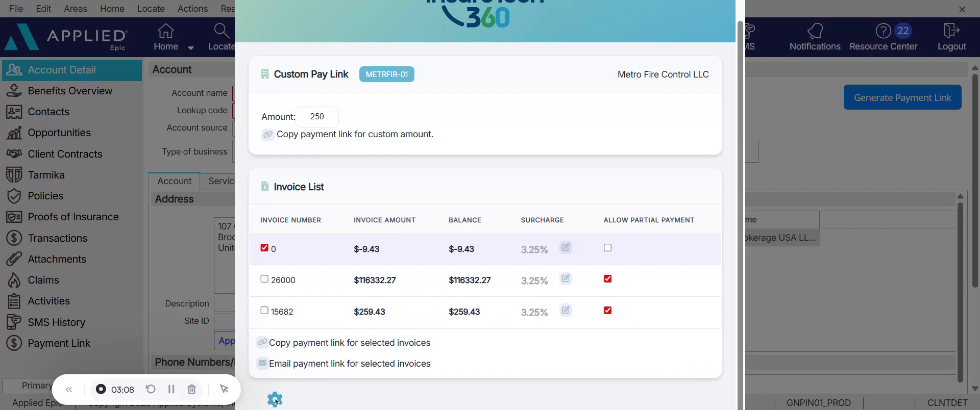Click the Surcharge column header
Image resolution: width=980 pixels, height=410 pixels.
[x=542, y=220]
